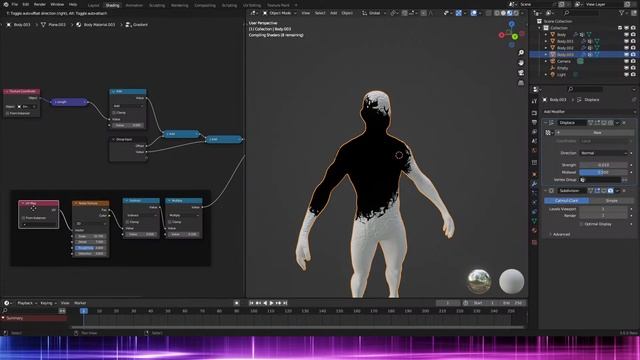
Task: Adjust the Displace Midlevel slider
Action: 603,172
